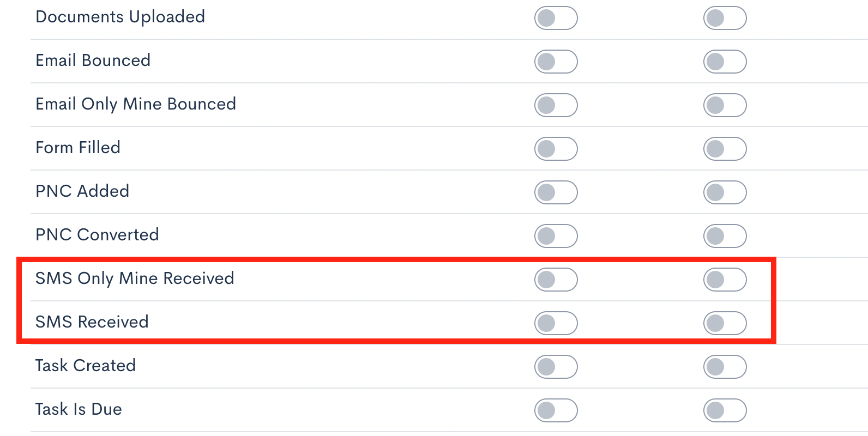868x436 pixels.
Task: Enable first PNC Added toggle
Action: (x=556, y=192)
